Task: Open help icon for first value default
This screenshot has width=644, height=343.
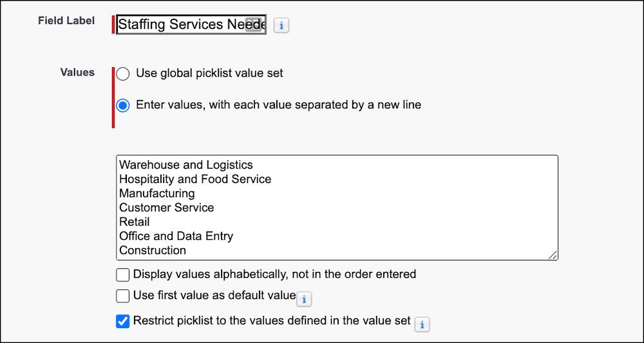Action: [x=305, y=299]
